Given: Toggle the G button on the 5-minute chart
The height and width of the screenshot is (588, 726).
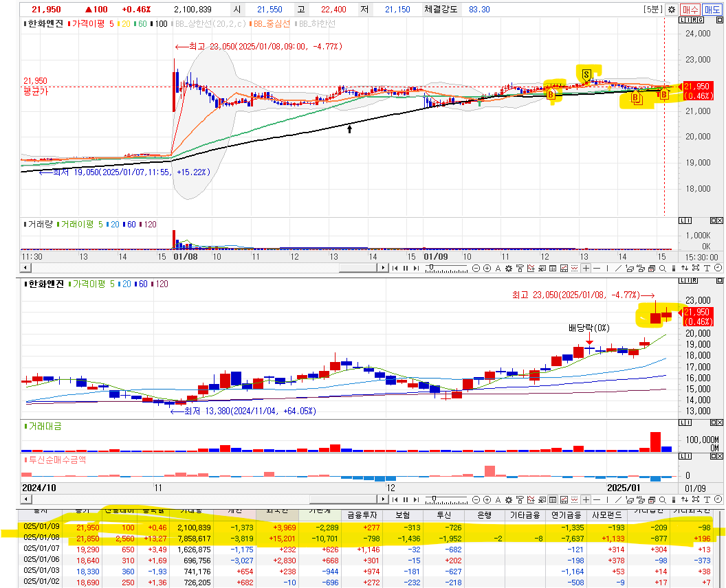Looking at the screenshot, I should click(701, 21).
